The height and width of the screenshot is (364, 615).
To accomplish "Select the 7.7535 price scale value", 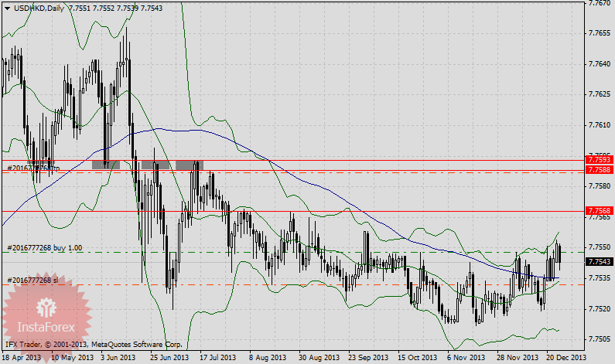I will [x=600, y=277].
